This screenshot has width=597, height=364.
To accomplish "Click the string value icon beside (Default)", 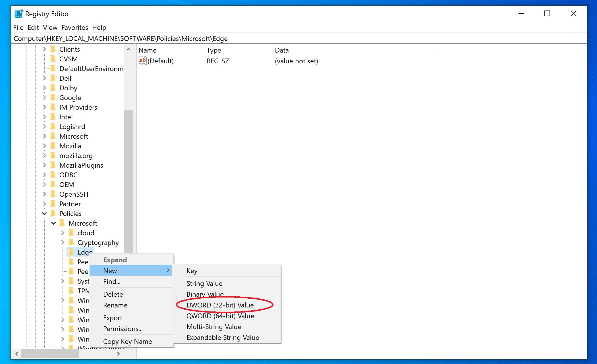I will (x=142, y=61).
